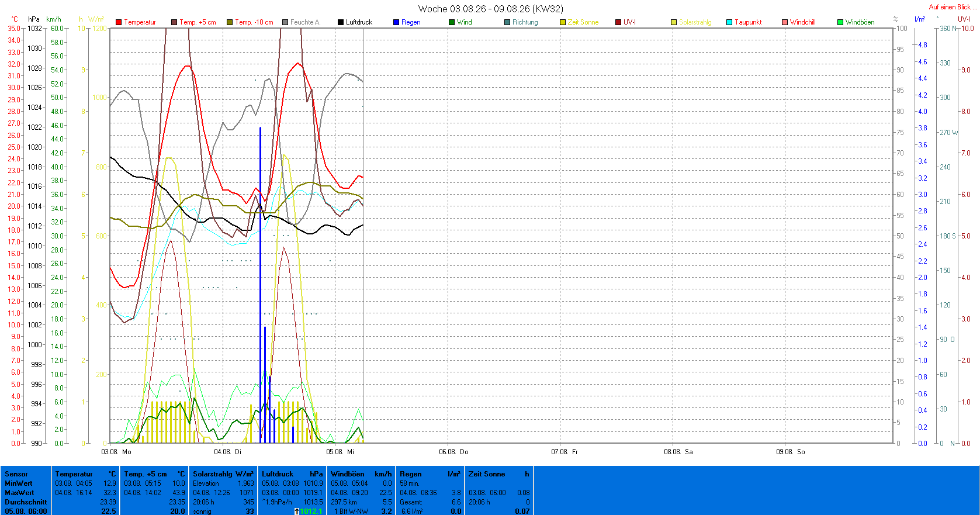Select the 'Taupunkt' legend label
Screen dimensions: 980x515
(748, 22)
